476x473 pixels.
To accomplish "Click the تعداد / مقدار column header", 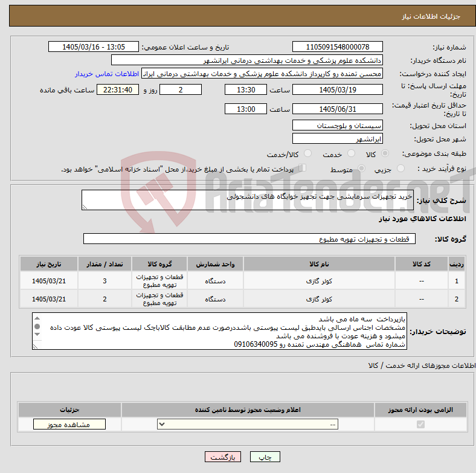I will 105,264.
